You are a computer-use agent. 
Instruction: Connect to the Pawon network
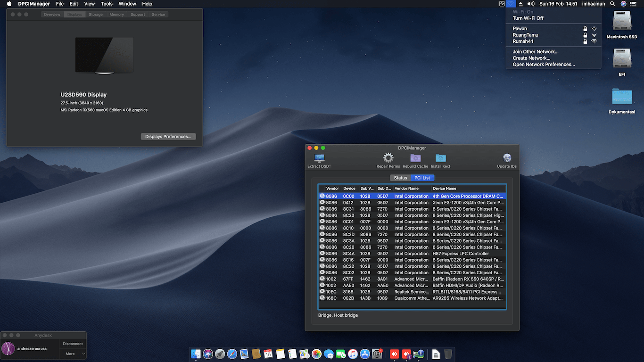coord(553,28)
